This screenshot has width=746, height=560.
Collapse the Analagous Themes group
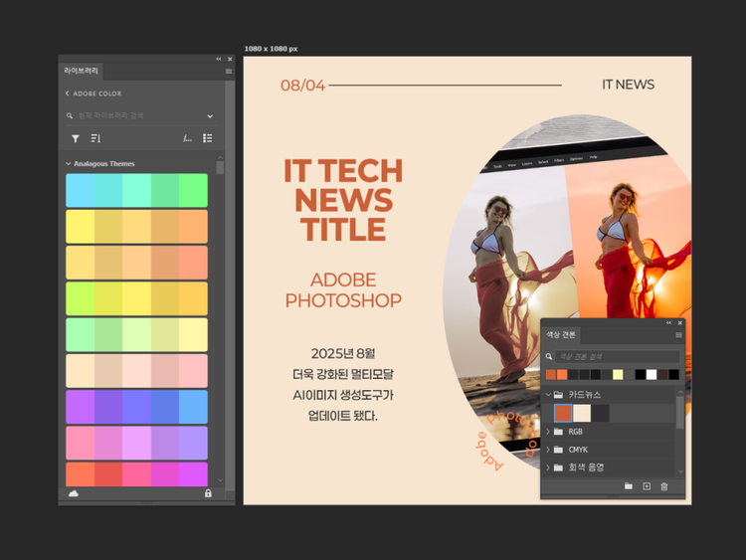click(68, 164)
